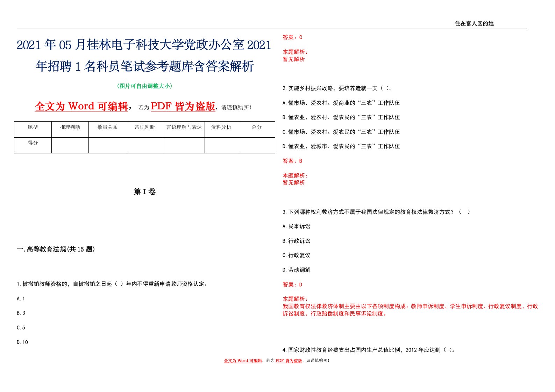This screenshot has height=392, width=555.
Task: Click the green note 图片可自由调整大小
Action: click(x=144, y=86)
